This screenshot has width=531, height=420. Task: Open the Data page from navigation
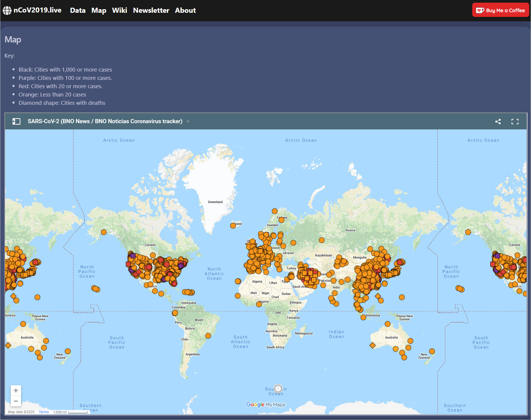(x=78, y=10)
